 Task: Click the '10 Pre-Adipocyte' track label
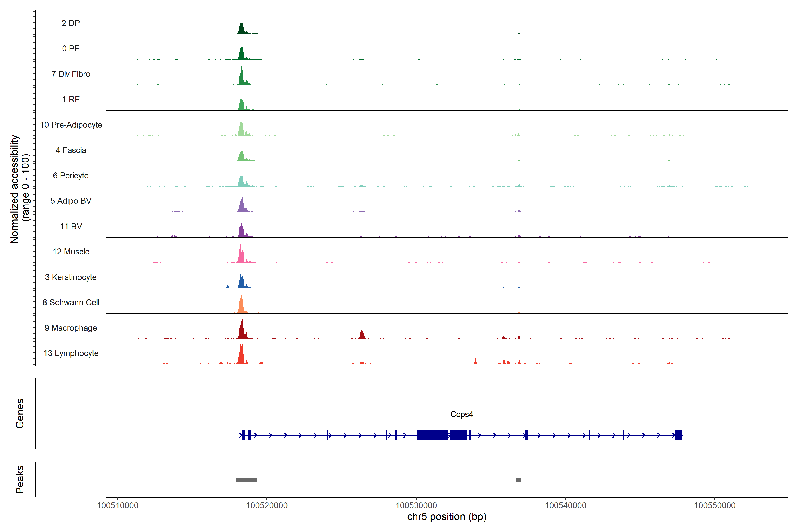click(x=71, y=125)
